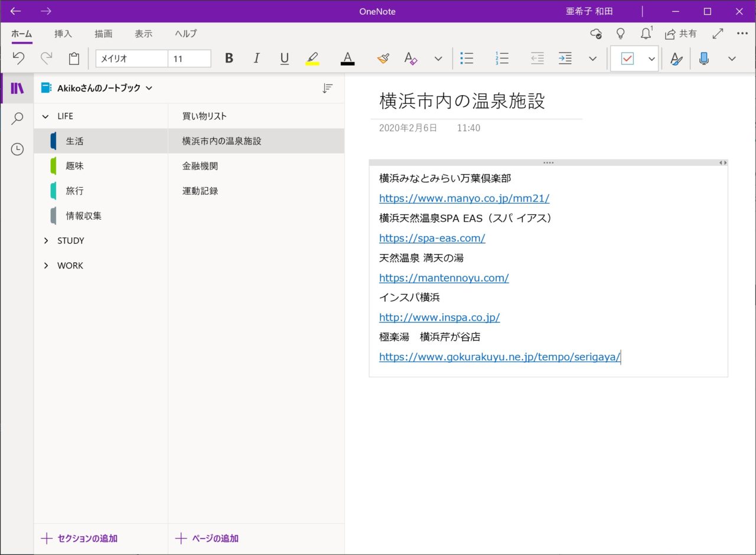Toggle Bold formatting
Viewport: 756px width, 555px height.
pos(229,58)
